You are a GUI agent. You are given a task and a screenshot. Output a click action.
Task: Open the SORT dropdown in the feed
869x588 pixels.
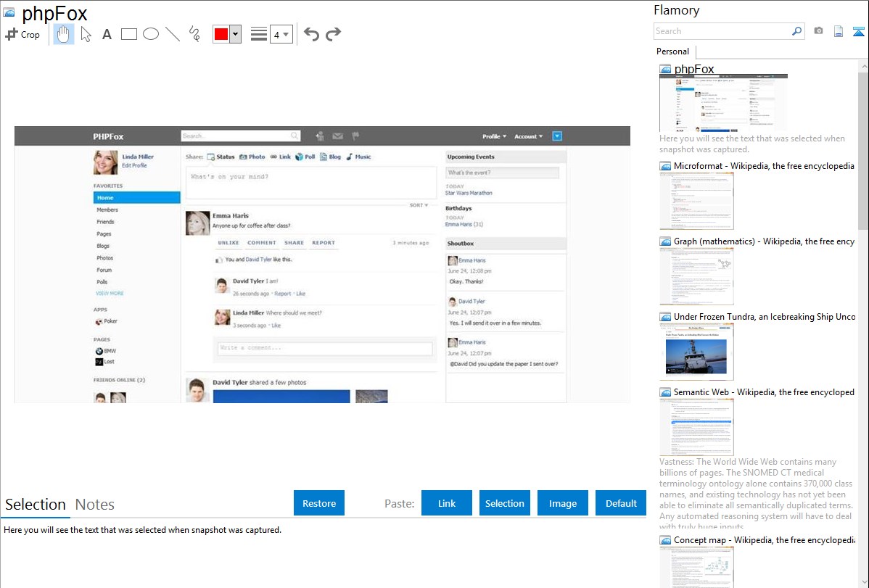(419, 205)
